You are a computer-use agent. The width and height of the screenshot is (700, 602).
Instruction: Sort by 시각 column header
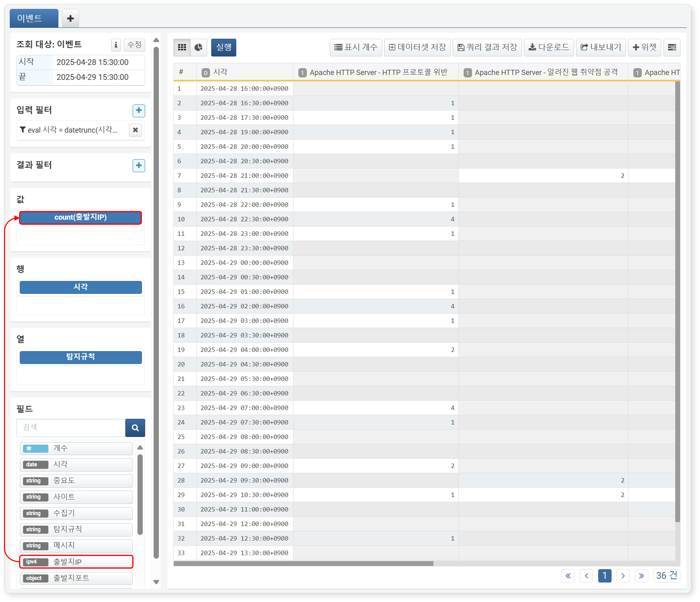(245, 72)
